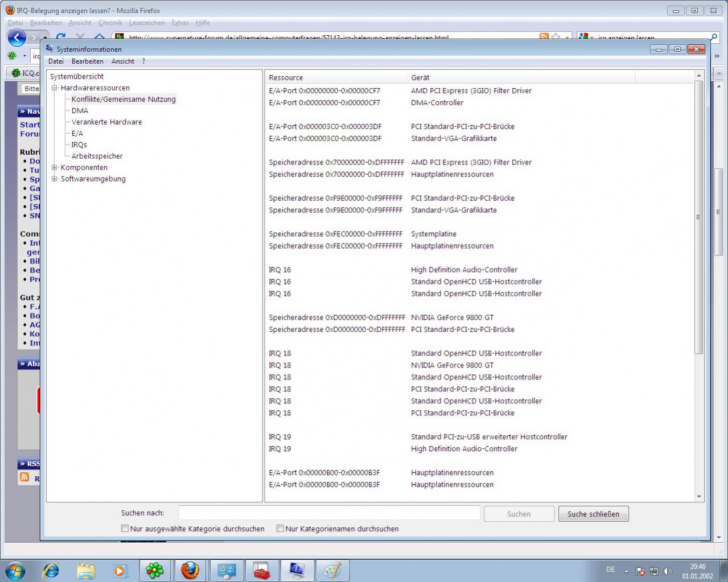Select IRQs tree item
728x582 pixels.
tap(79, 145)
